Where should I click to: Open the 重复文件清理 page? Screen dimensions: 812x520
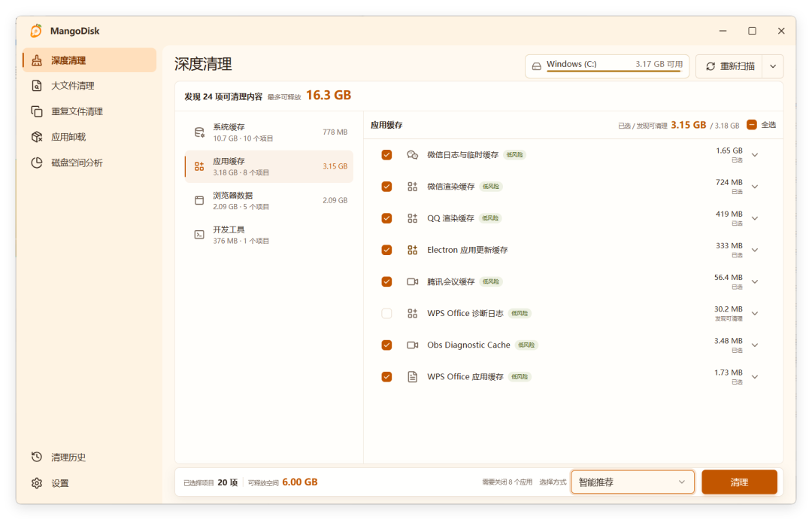click(x=89, y=111)
